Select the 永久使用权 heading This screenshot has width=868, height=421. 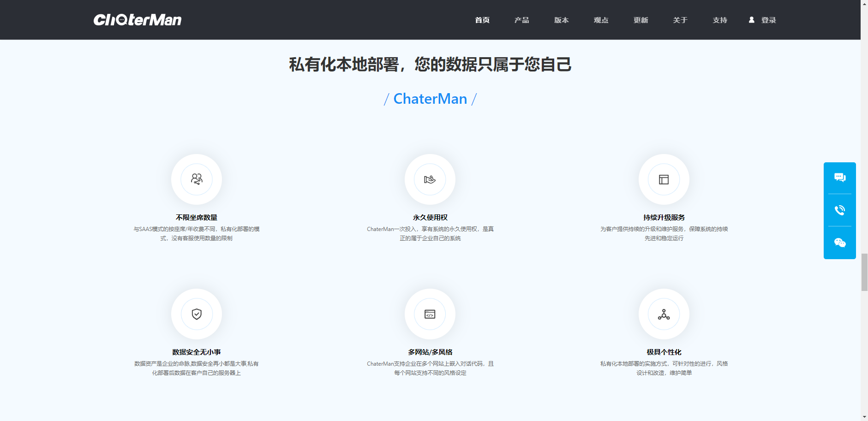430,217
